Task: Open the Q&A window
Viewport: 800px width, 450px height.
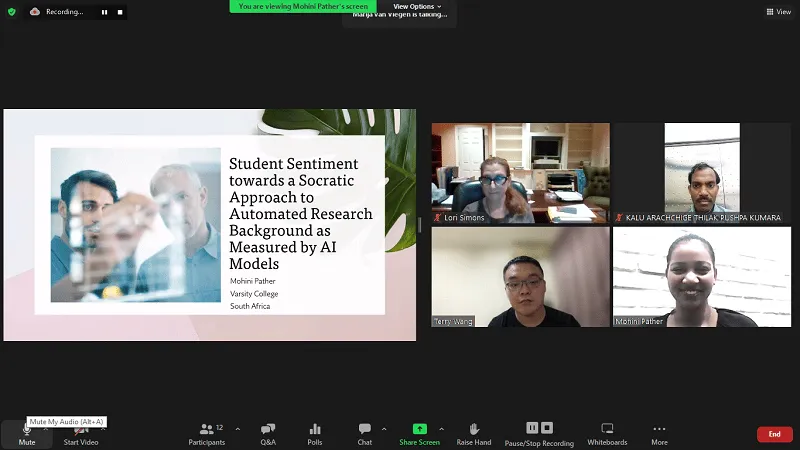Action: (268, 433)
